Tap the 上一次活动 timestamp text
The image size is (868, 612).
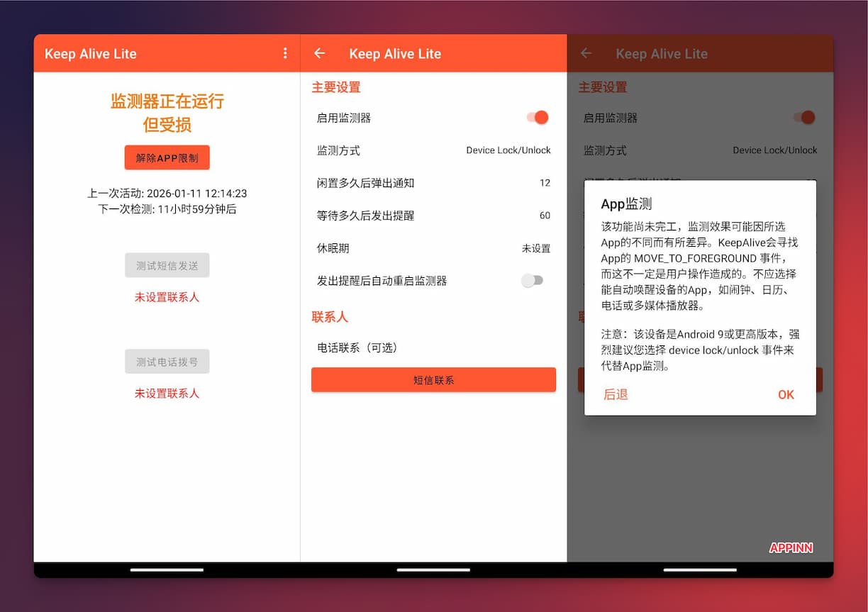167,194
